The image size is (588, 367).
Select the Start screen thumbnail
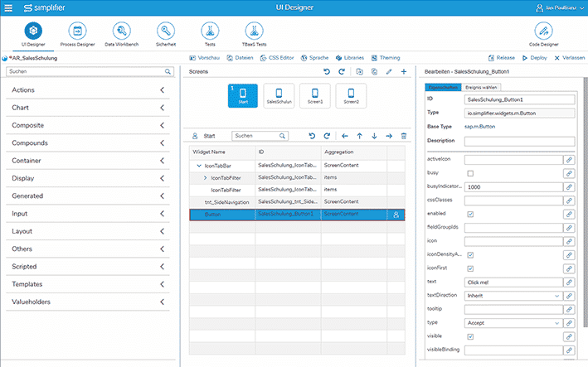[243, 96]
